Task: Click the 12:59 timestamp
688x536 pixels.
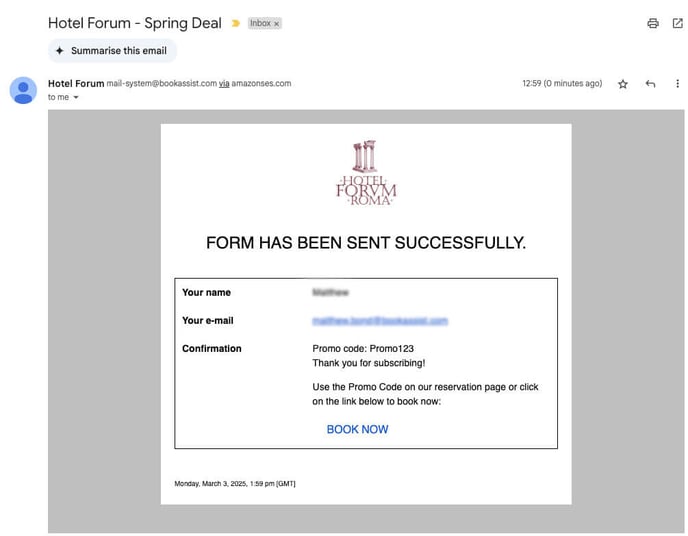Action: 562,84
